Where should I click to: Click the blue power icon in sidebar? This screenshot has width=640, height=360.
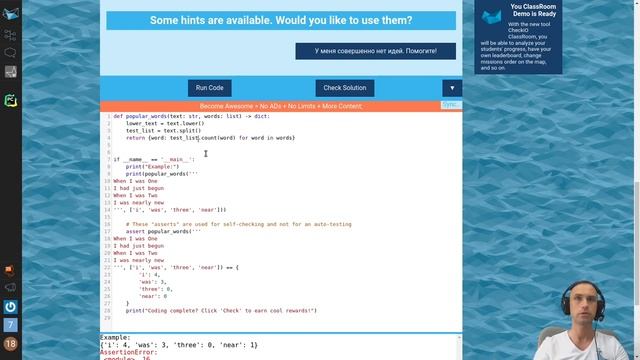[11, 307]
